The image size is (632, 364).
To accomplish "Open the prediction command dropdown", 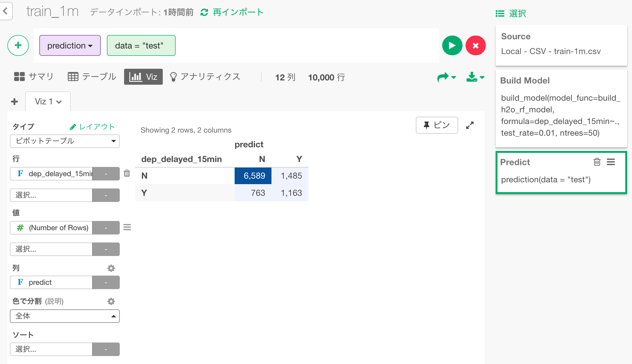I will click(70, 45).
